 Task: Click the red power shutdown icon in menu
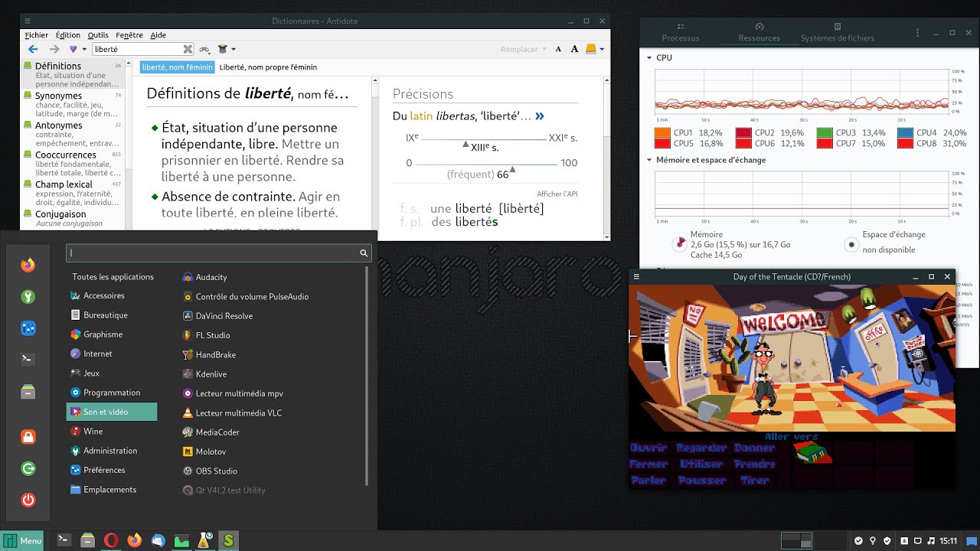pyautogui.click(x=28, y=500)
